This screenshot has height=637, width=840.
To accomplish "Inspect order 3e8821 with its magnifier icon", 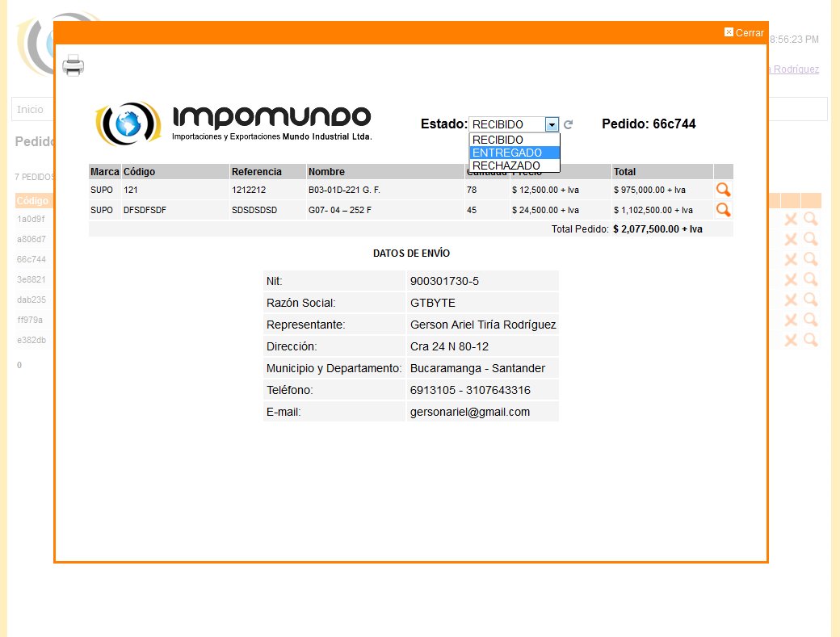I will (x=810, y=279).
